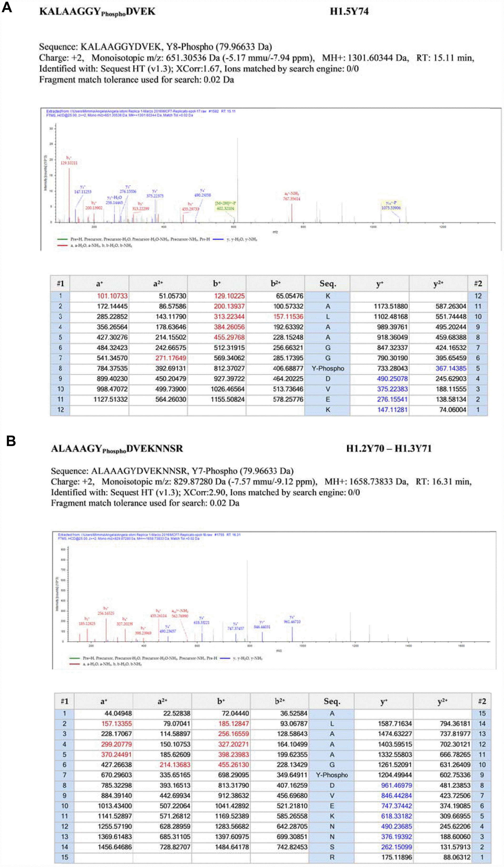Select the Y8-Phospho sequence line in panel A

[155, 46]
